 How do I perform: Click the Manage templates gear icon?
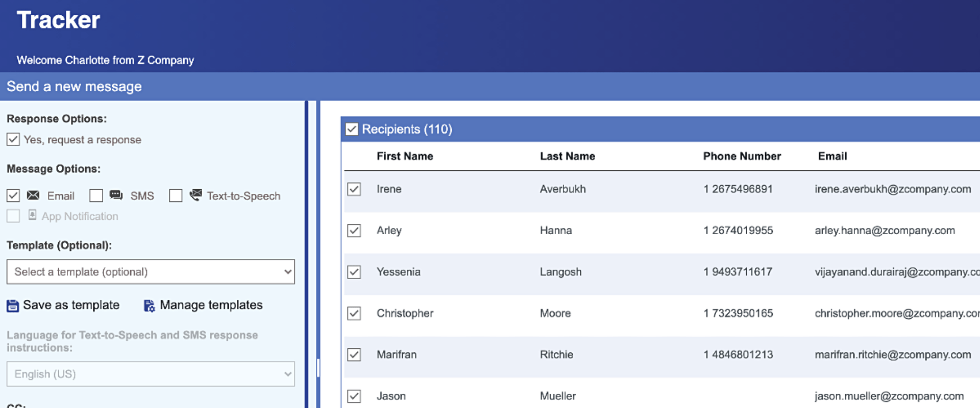click(x=149, y=305)
